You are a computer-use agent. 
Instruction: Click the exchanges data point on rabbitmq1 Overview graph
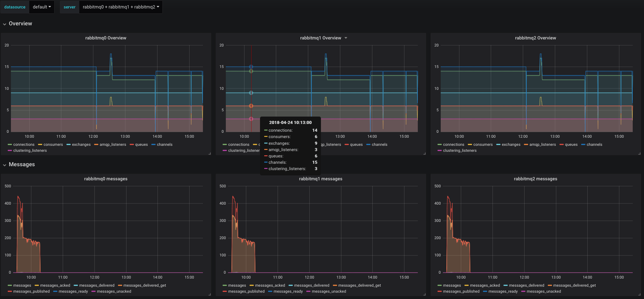251,93
